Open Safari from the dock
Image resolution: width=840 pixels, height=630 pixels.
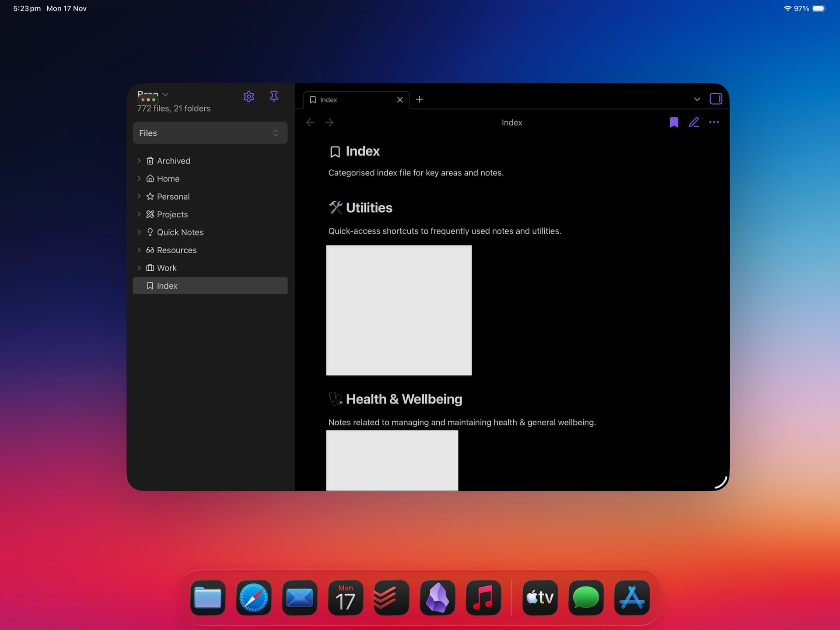tap(253, 598)
